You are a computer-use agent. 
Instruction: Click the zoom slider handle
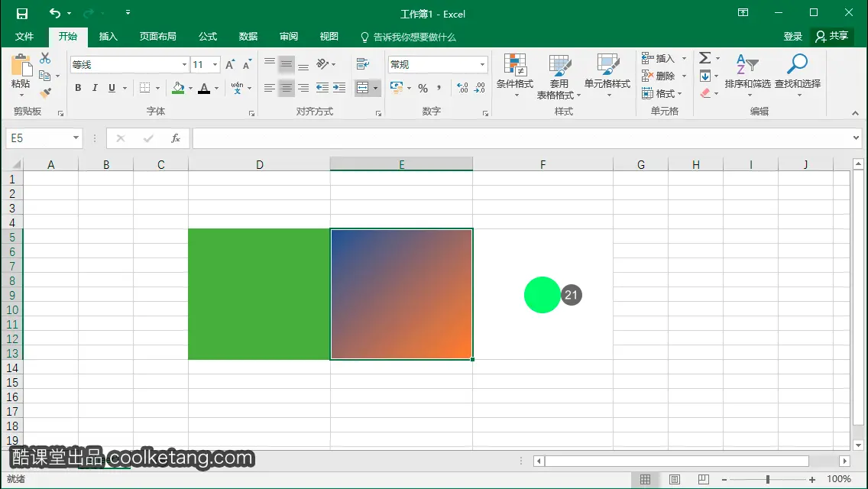768,479
